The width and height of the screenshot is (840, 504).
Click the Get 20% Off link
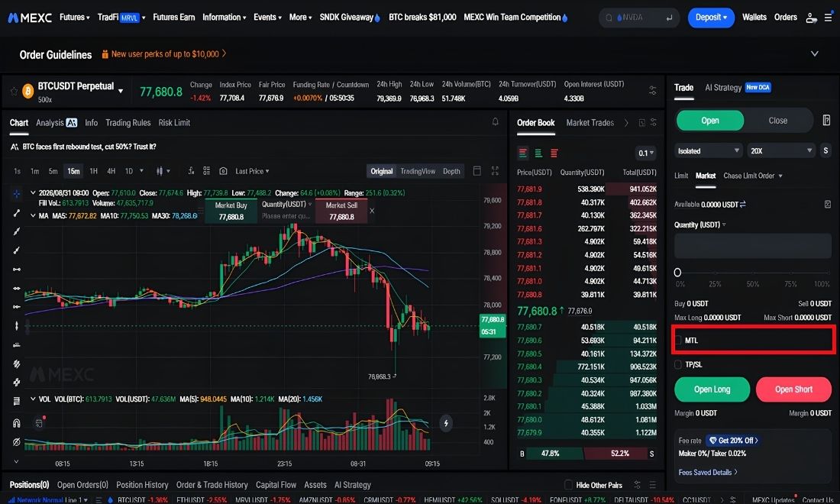click(732, 441)
